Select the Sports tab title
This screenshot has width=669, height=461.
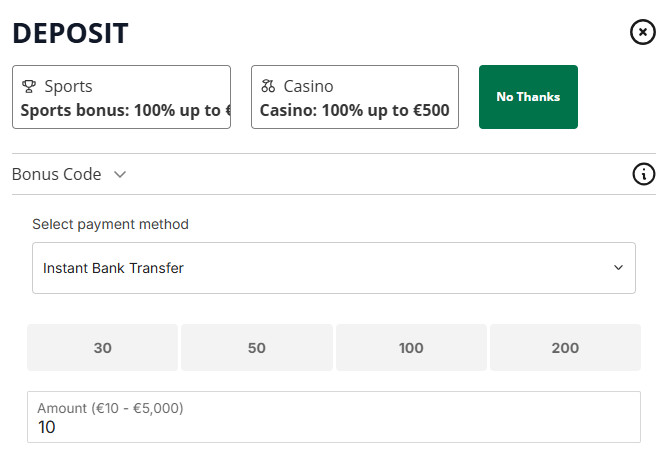tap(68, 86)
